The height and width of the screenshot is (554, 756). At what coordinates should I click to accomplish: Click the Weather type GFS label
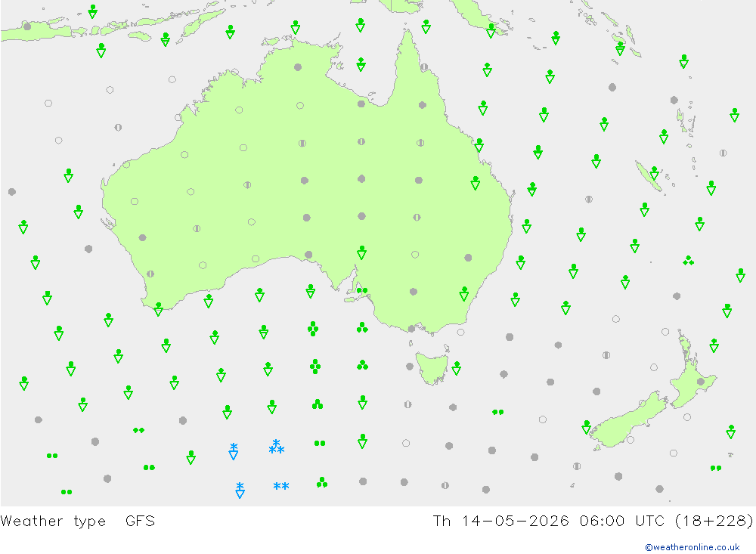coord(78,522)
